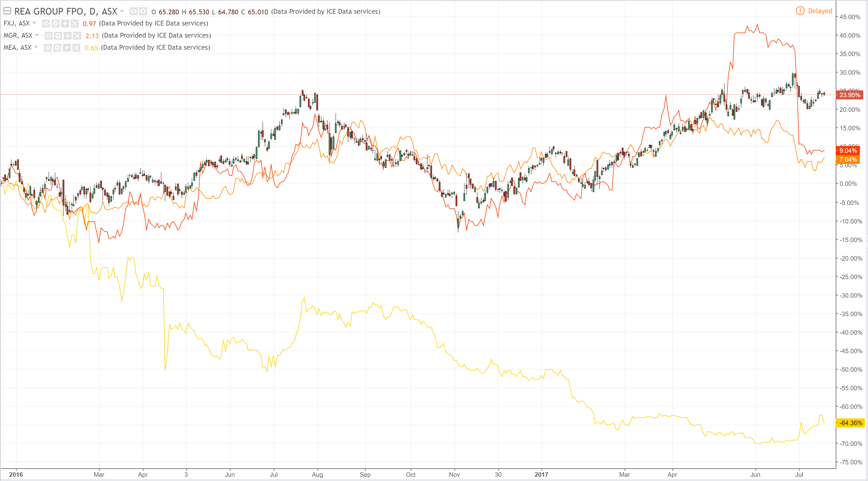Hide the FXJ series with eye icon

pyautogui.click(x=46, y=24)
